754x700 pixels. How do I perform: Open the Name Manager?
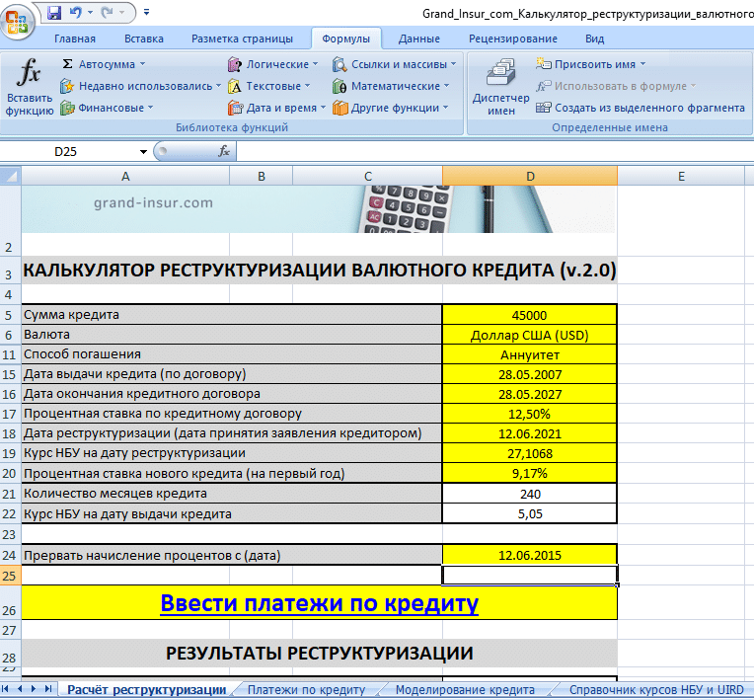(x=500, y=87)
